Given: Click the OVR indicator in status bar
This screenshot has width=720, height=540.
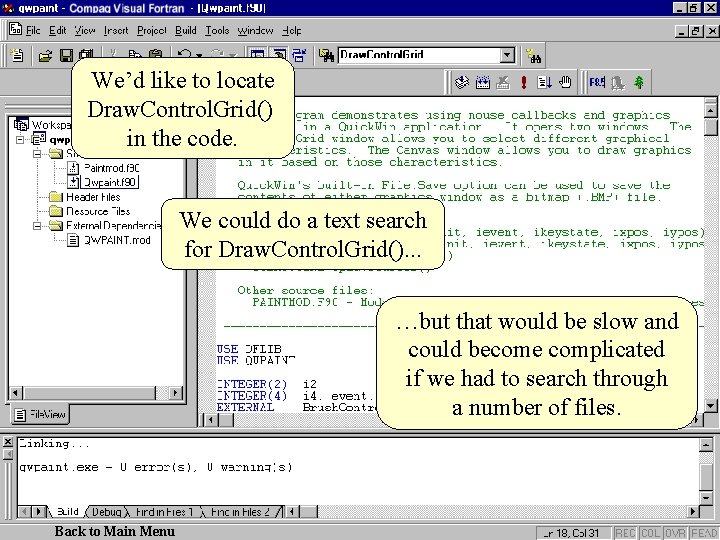Looking at the screenshot, I should point(675,533).
